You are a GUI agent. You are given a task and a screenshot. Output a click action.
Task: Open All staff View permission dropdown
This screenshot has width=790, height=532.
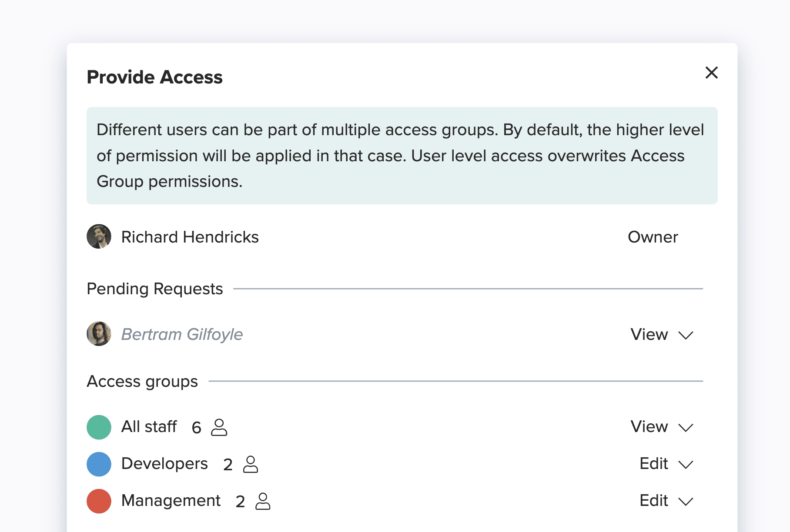(x=662, y=427)
